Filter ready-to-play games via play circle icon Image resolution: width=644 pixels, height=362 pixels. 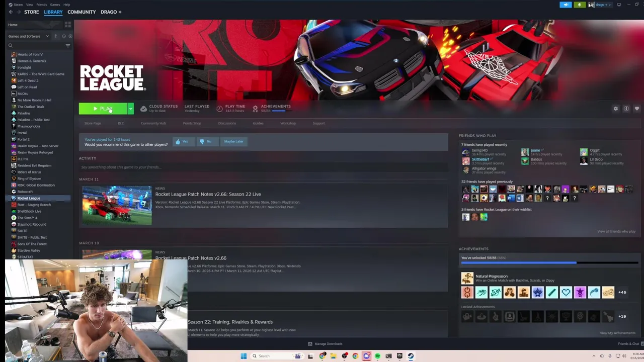pos(70,36)
